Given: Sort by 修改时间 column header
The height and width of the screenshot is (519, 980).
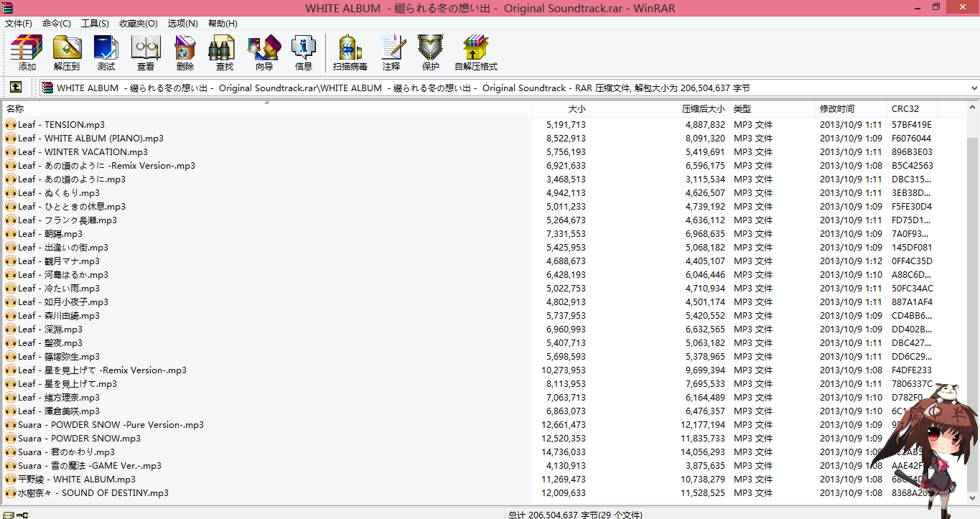Looking at the screenshot, I should point(851,109).
